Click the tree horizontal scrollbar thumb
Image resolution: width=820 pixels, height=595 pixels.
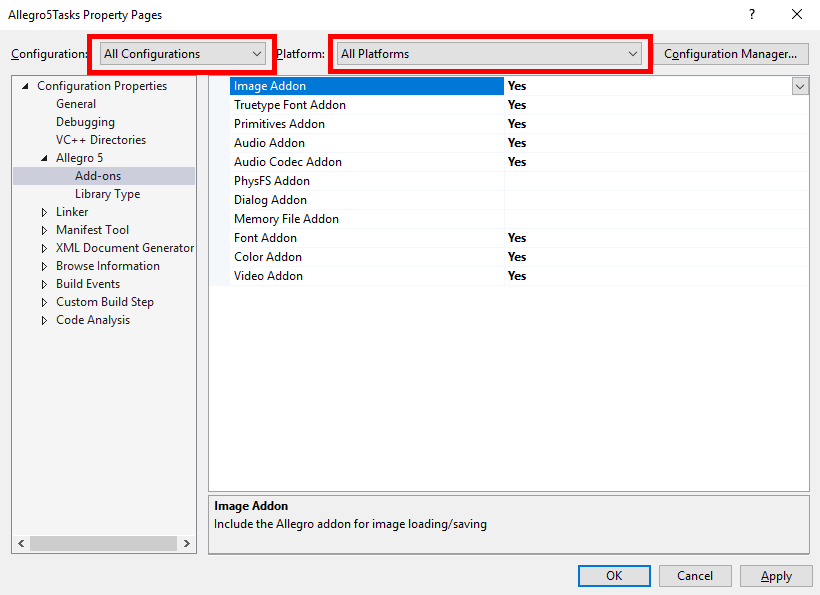coord(103,544)
